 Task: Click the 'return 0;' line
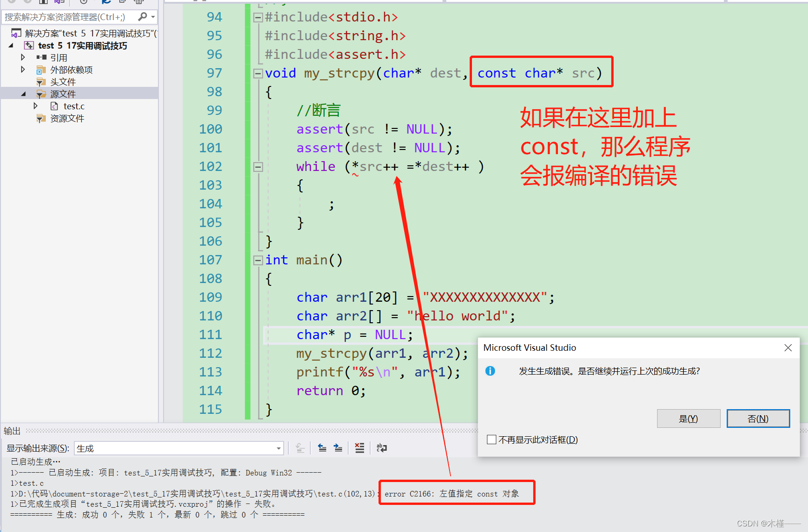[331, 391]
